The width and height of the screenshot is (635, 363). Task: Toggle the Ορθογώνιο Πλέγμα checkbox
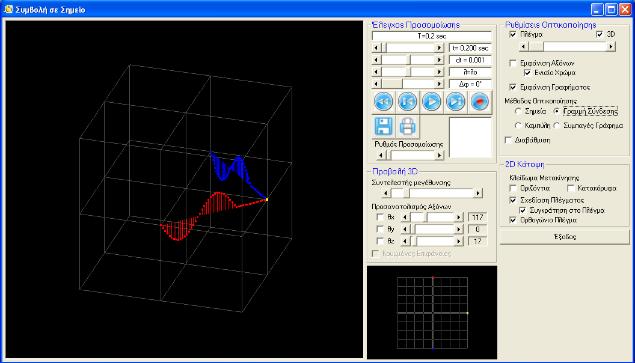click(x=513, y=220)
